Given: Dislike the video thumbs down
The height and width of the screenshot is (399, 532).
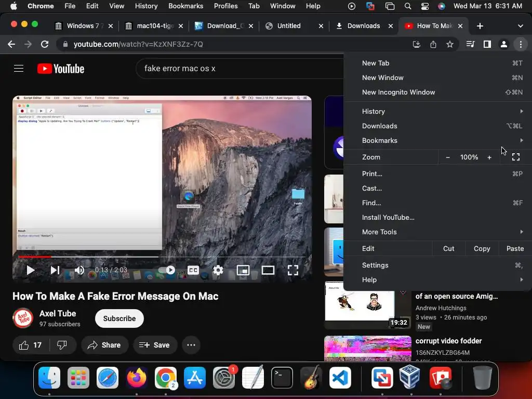Looking at the screenshot, I should tap(62, 345).
